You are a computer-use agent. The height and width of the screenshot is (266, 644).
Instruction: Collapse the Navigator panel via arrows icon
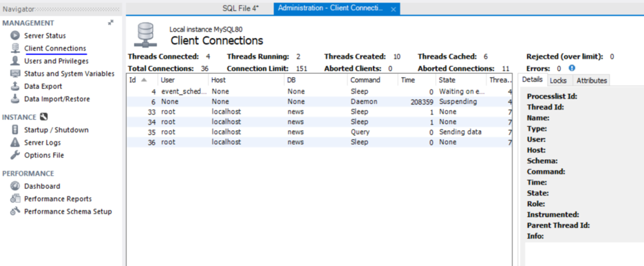tap(111, 23)
